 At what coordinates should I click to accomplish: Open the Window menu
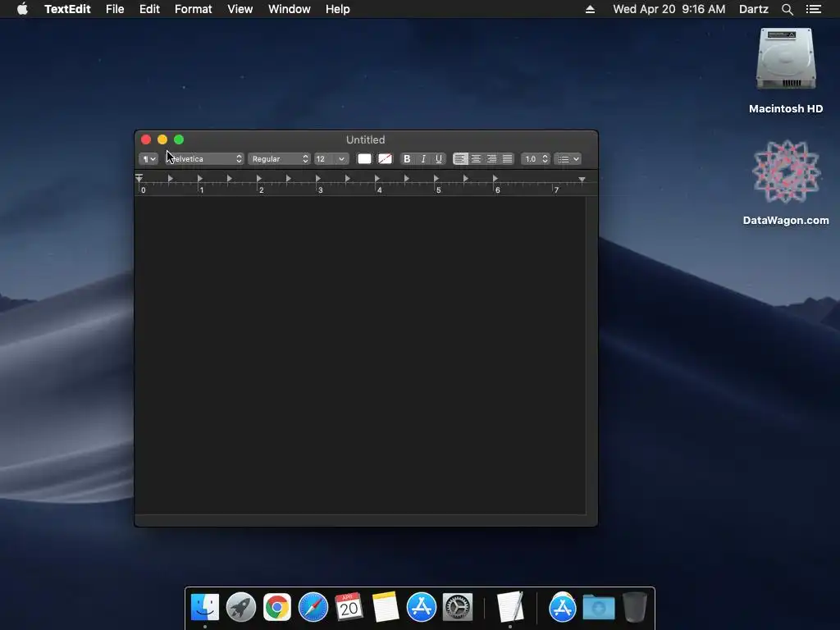pos(290,9)
